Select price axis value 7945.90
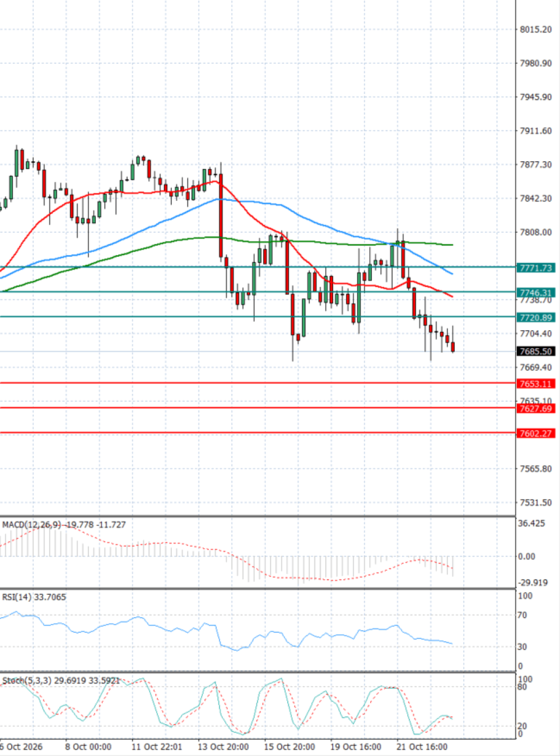Screen dimensions: 560x756 (x=535, y=97)
